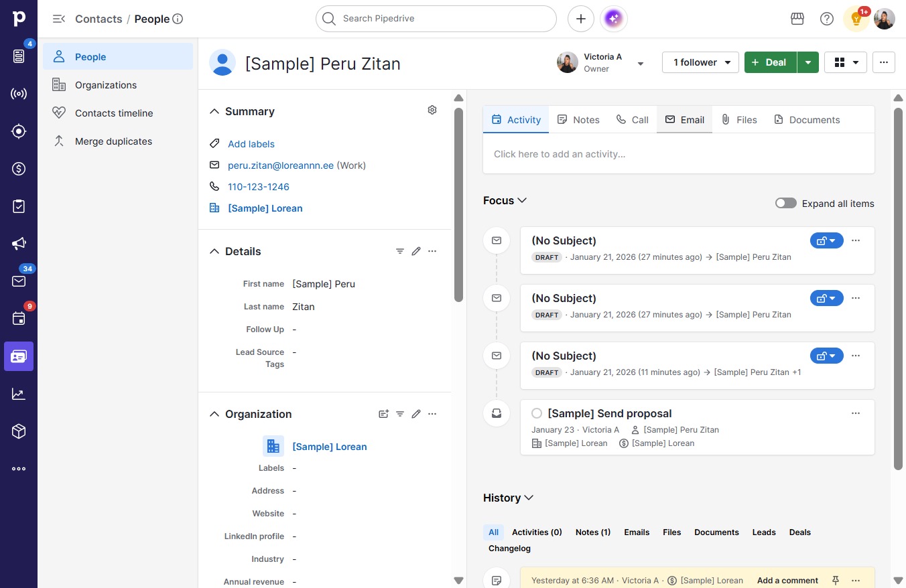Open the Mail inbox with badge 34
This screenshot has height=588, width=906.
[x=19, y=281]
